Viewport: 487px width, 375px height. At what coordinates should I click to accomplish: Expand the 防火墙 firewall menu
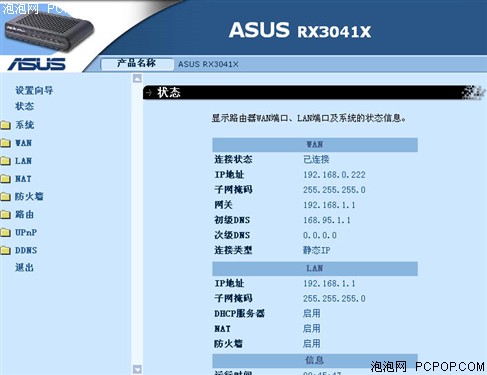pyautogui.click(x=29, y=196)
